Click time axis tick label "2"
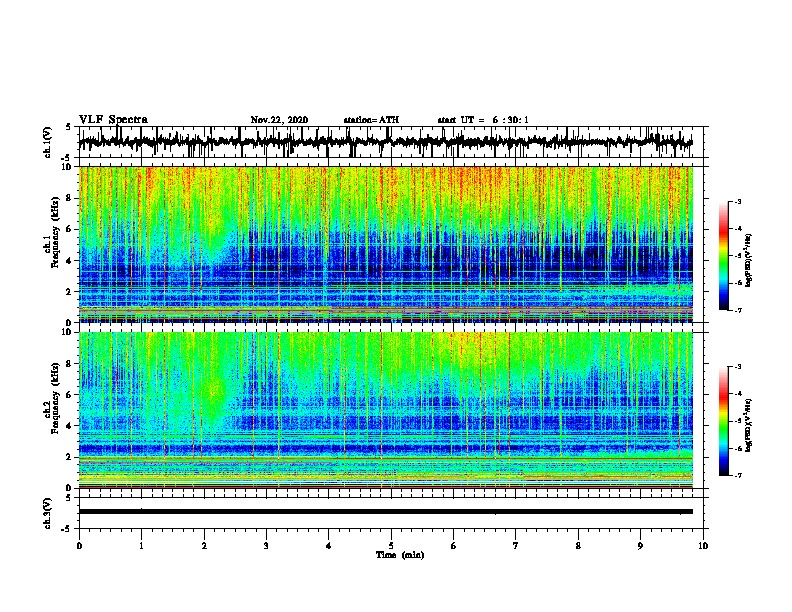Image resolution: width=792 pixels, height=612 pixels. pos(204,545)
